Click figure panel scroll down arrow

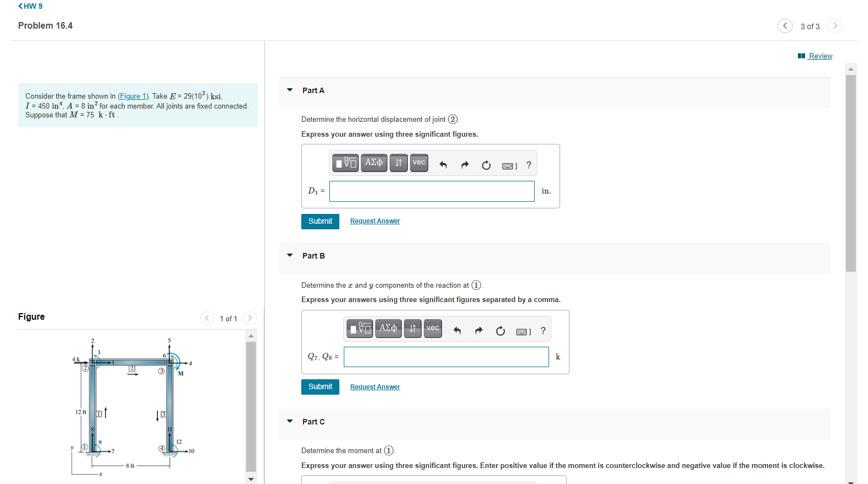(x=251, y=479)
